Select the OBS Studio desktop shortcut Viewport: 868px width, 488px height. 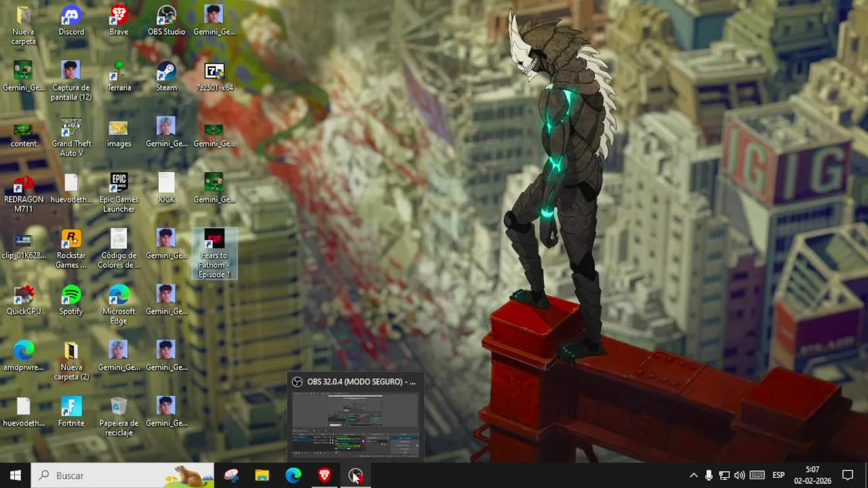166,20
